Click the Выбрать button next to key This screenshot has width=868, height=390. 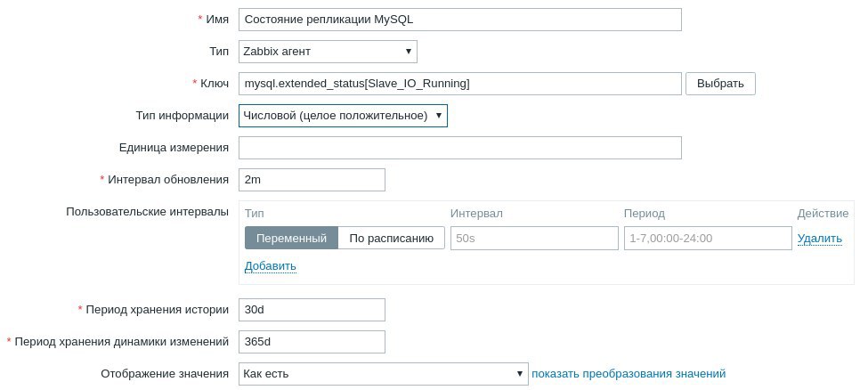click(x=720, y=84)
